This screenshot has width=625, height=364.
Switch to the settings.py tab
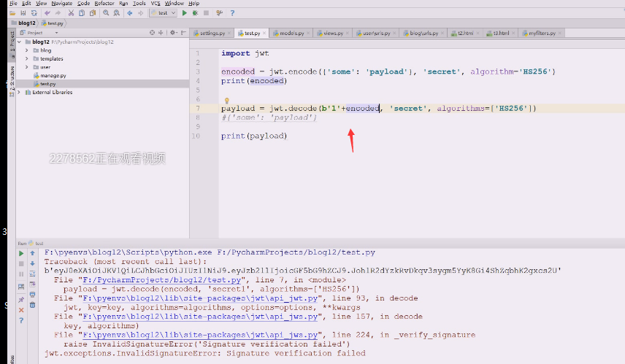coord(212,33)
